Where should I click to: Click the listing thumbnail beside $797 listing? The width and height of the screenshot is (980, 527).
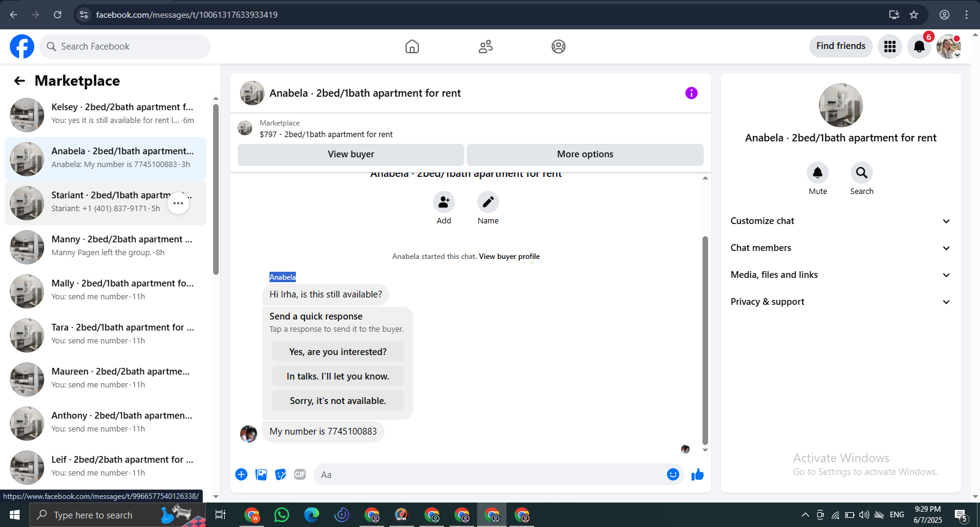click(245, 128)
